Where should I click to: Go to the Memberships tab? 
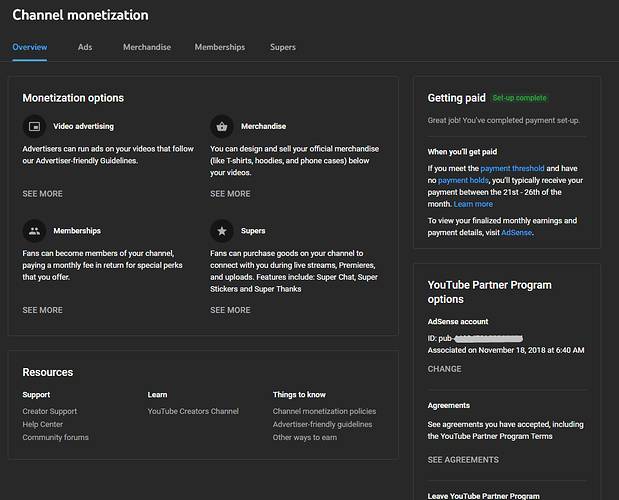click(219, 47)
